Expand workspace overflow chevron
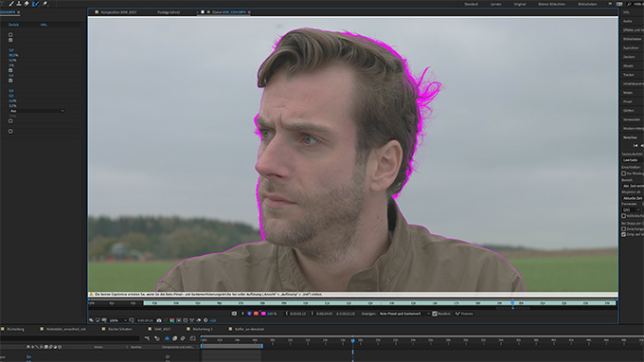This screenshot has height=362, width=644. [x=610, y=4]
